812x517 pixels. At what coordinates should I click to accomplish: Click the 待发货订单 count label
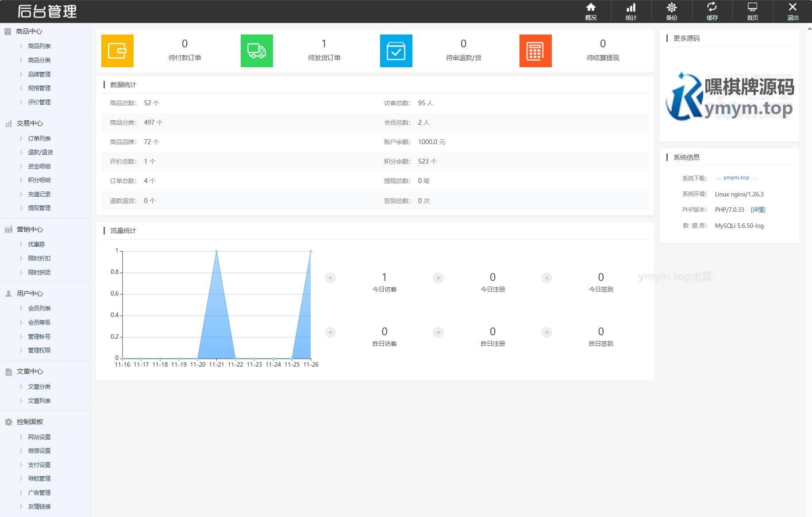[x=324, y=58]
